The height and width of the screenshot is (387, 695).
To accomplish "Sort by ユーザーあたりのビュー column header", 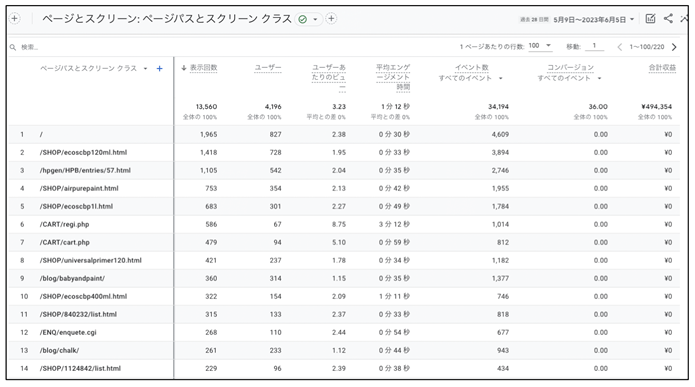I will (x=328, y=77).
